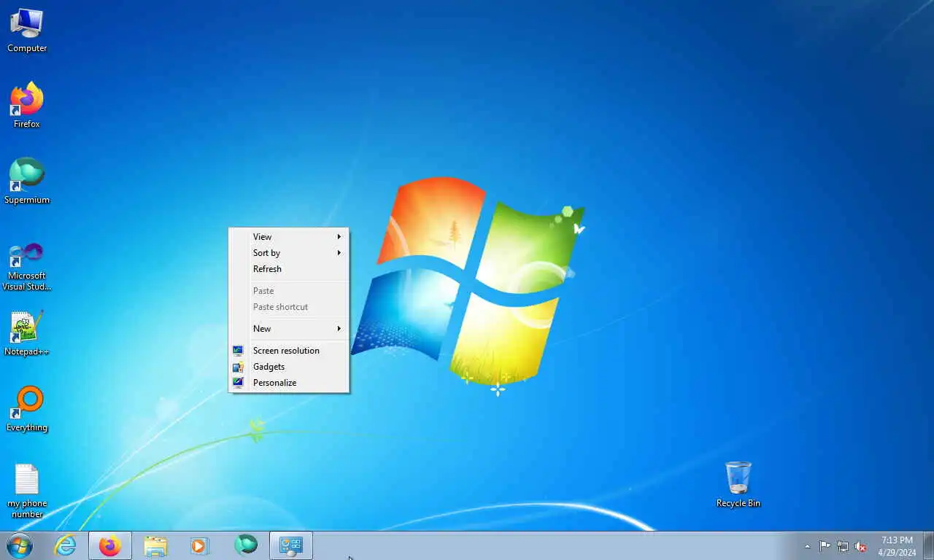
Task: Select the Microsoft Visual Studio shortcut
Action: click(27, 266)
